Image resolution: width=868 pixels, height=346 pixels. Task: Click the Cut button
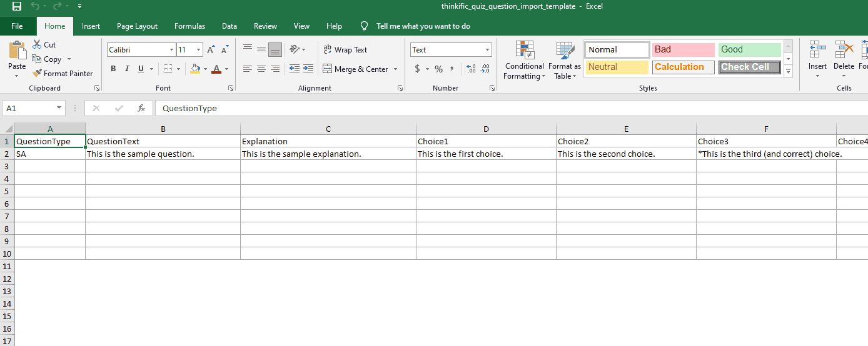pos(44,45)
